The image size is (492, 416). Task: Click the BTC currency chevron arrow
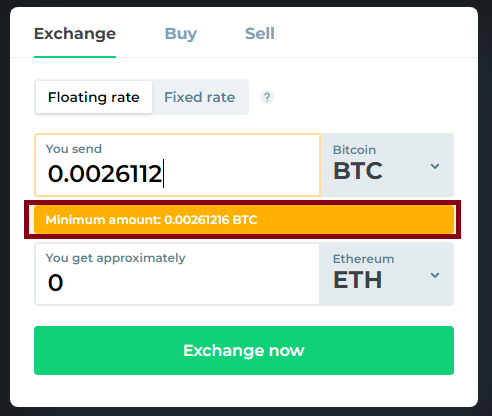tap(435, 166)
